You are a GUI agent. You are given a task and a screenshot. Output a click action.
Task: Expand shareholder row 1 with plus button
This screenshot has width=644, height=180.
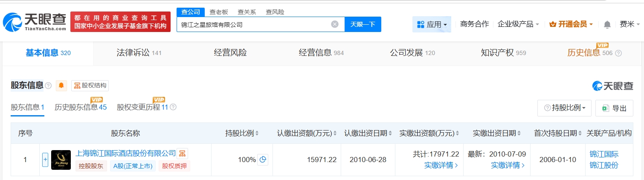pyautogui.click(x=45, y=160)
